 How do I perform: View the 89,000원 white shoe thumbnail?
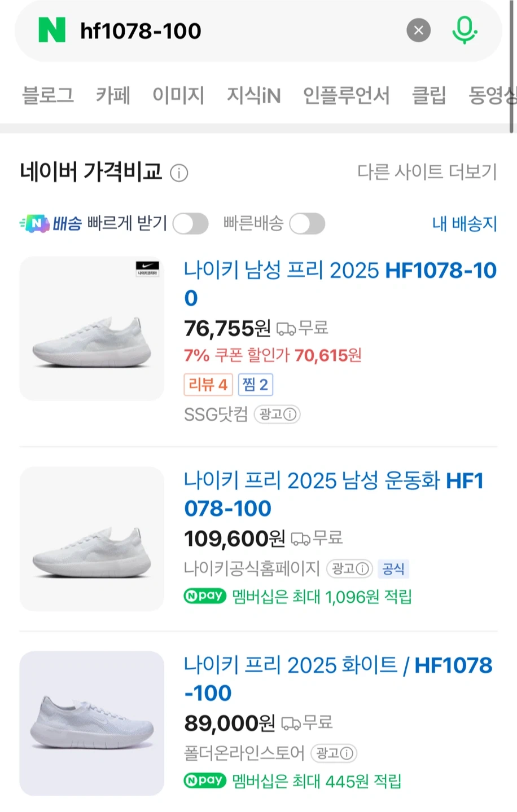[92, 723]
